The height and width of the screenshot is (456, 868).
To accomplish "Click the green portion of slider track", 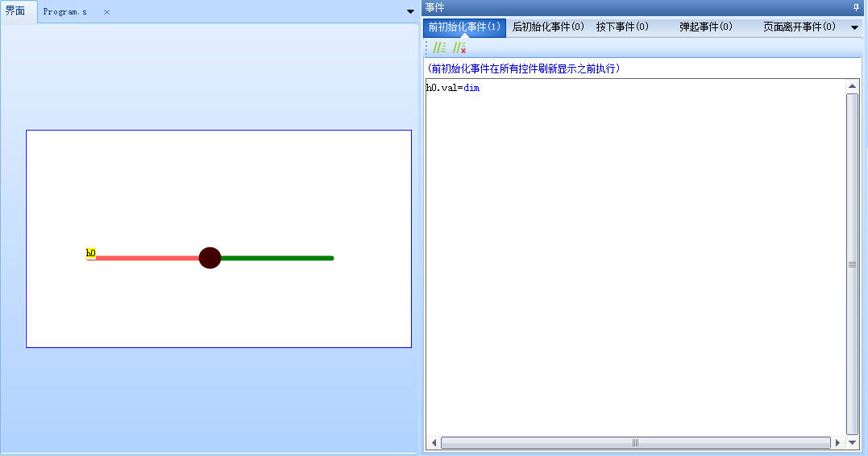I will [278, 259].
